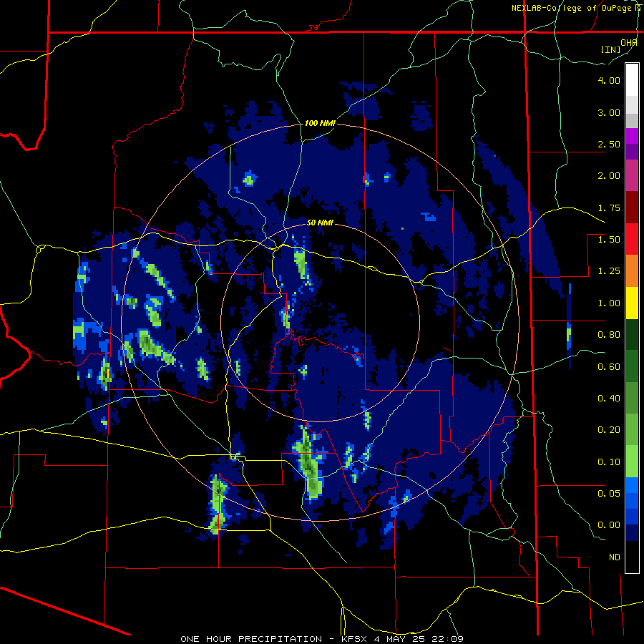Click the 3.00 legend value
Screen dimensions: 644x644
pyautogui.click(x=609, y=112)
